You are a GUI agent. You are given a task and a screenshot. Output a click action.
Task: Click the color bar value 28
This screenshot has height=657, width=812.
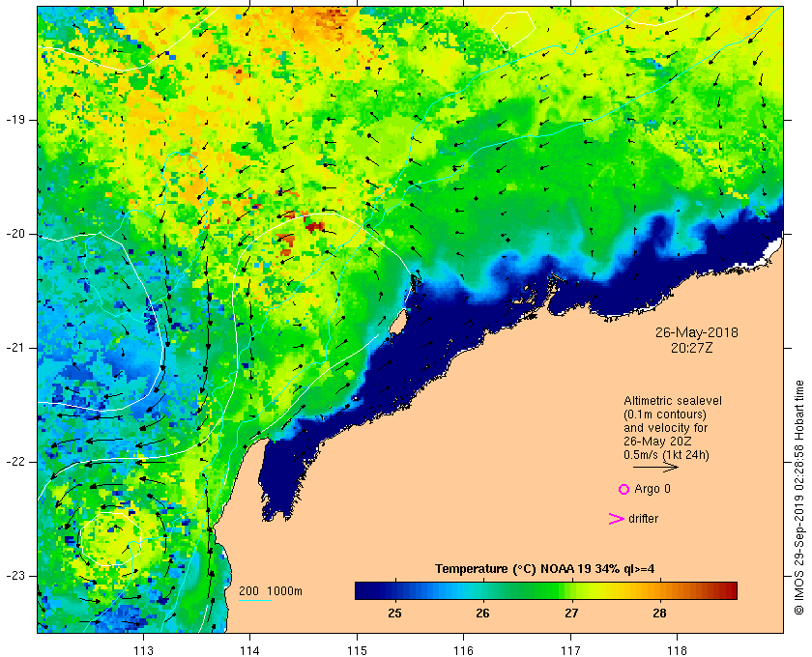(x=659, y=614)
